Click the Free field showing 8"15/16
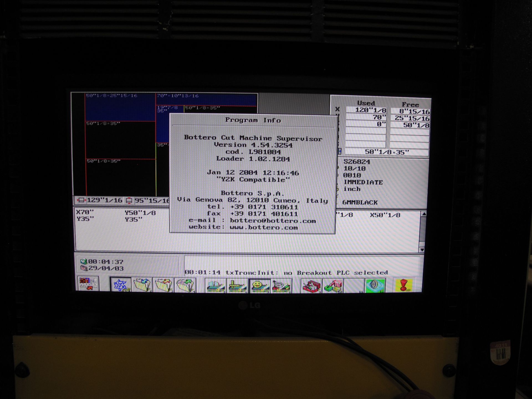 [410, 111]
